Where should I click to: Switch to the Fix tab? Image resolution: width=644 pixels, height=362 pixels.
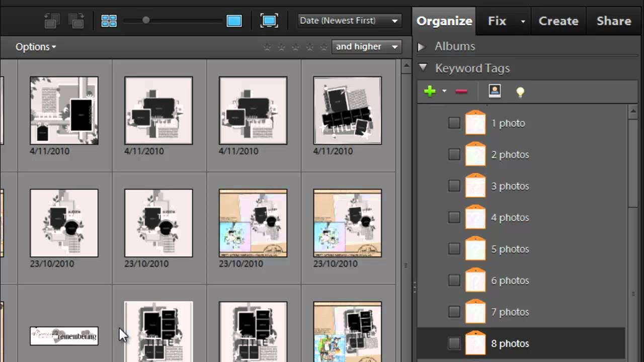[497, 21]
